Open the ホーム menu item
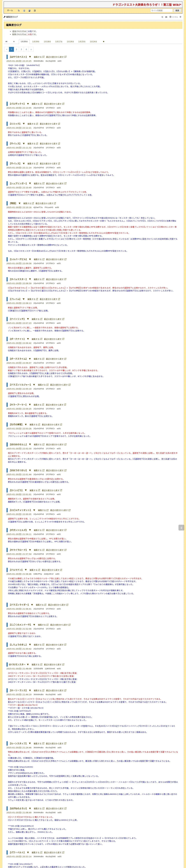The image size is (186, 868). (10, 10)
